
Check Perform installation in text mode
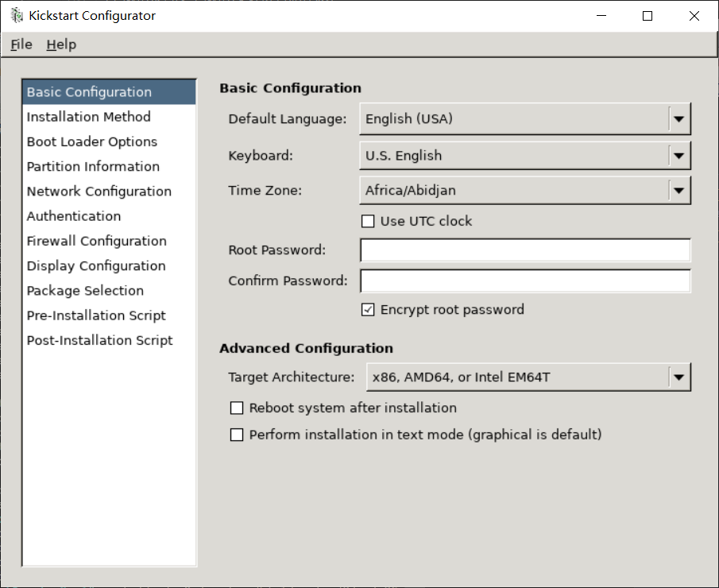237,435
